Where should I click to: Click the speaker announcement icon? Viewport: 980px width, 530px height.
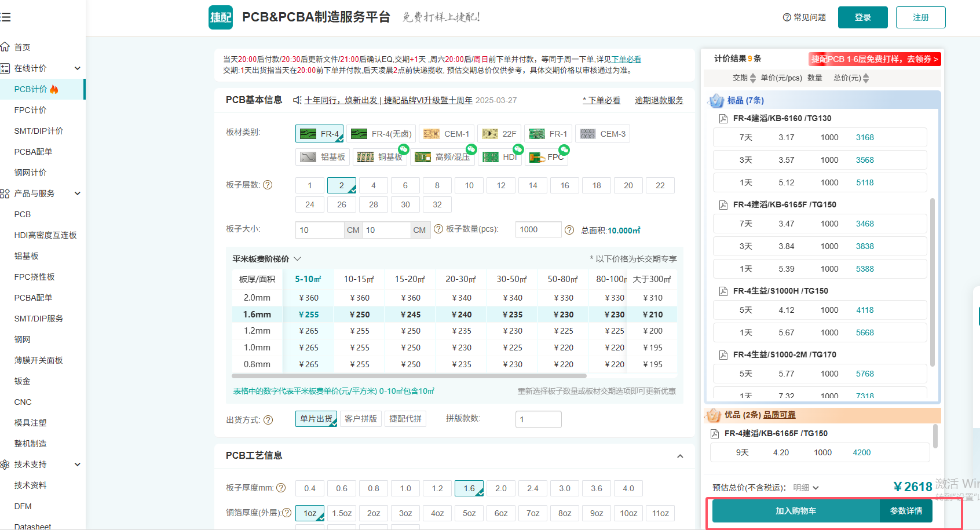(297, 100)
